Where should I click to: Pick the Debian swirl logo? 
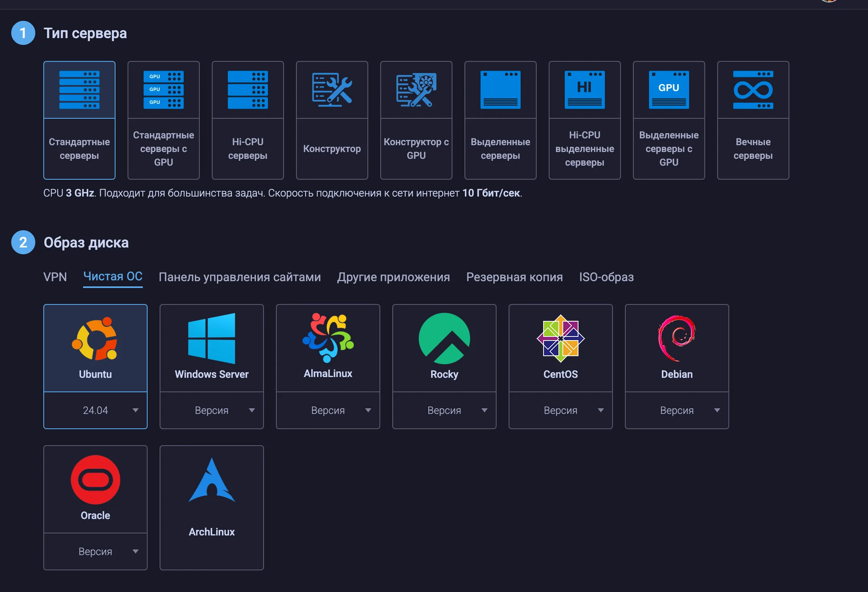tap(677, 339)
